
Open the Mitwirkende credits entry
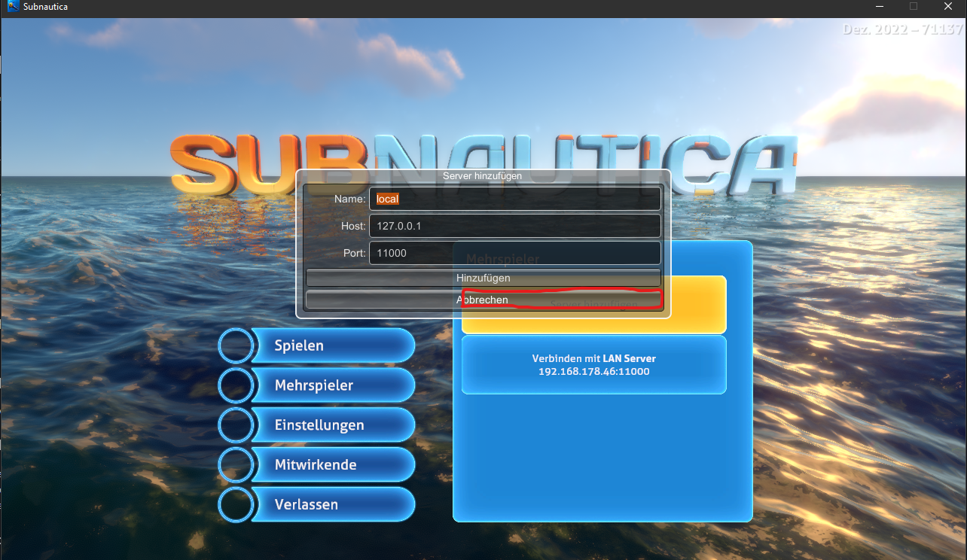pyautogui.click(x=332, y=465)
